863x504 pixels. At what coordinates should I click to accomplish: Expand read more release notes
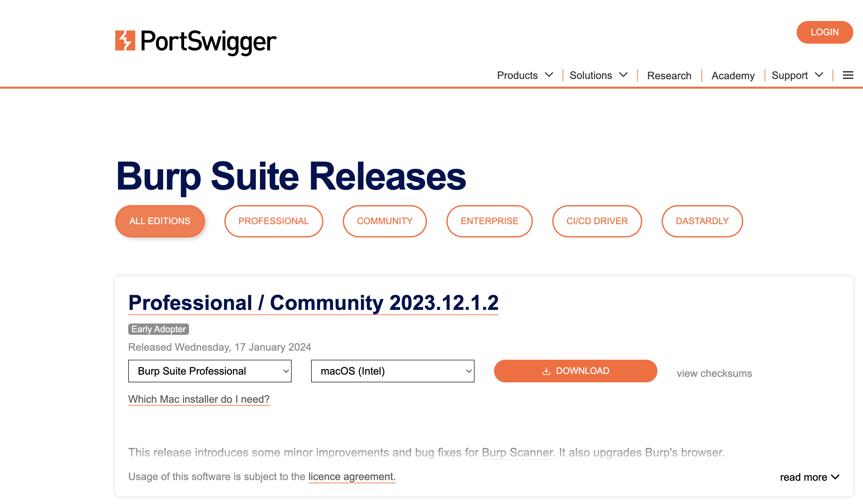coord(809,477)
